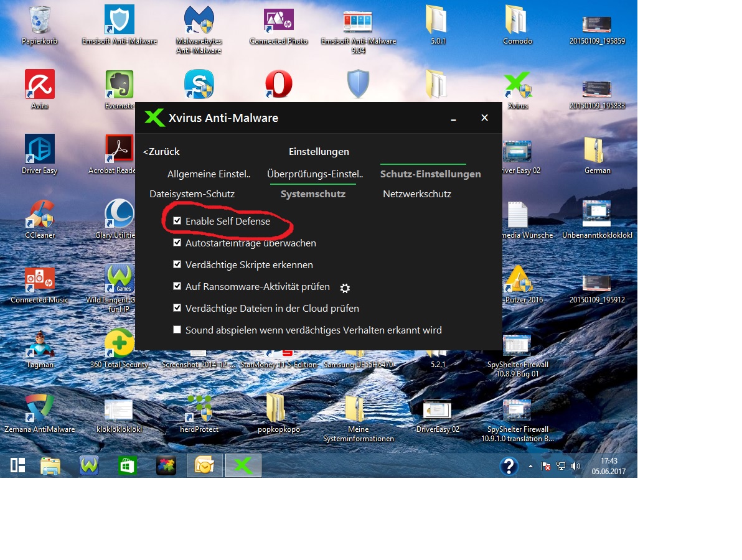Viewport: 742px width, 560px height.
Task: Enable Sound abspielen wenn verdächtiges Verhalten checkbox
Action: coord(177,330)
